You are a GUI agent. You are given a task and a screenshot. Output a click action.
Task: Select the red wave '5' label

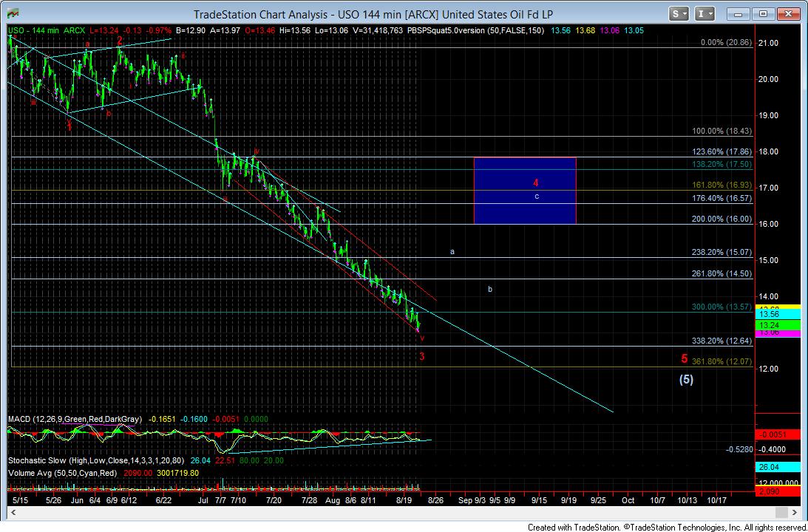coord(685,358)
